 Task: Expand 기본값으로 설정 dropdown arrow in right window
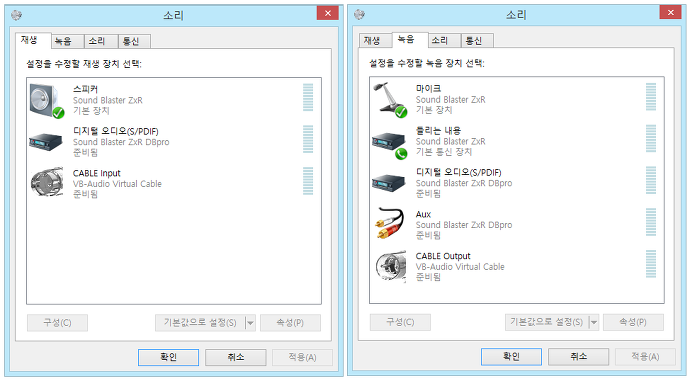pyautogui.click(x=594, y=322)
